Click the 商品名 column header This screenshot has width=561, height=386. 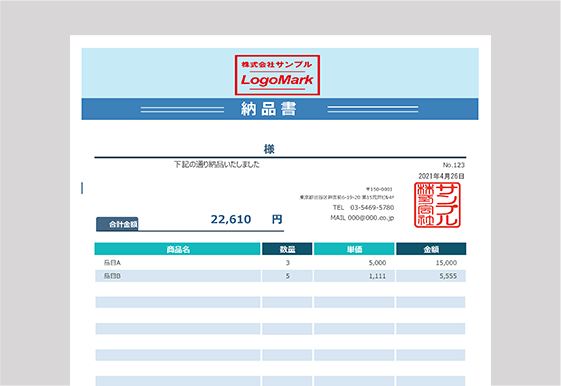tap(177, 249)
